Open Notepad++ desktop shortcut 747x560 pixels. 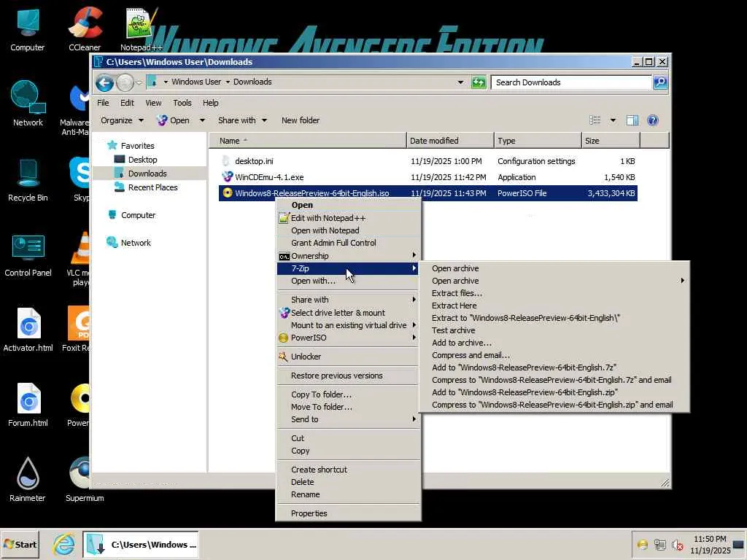pyautogui.click(x=142, y=28)
